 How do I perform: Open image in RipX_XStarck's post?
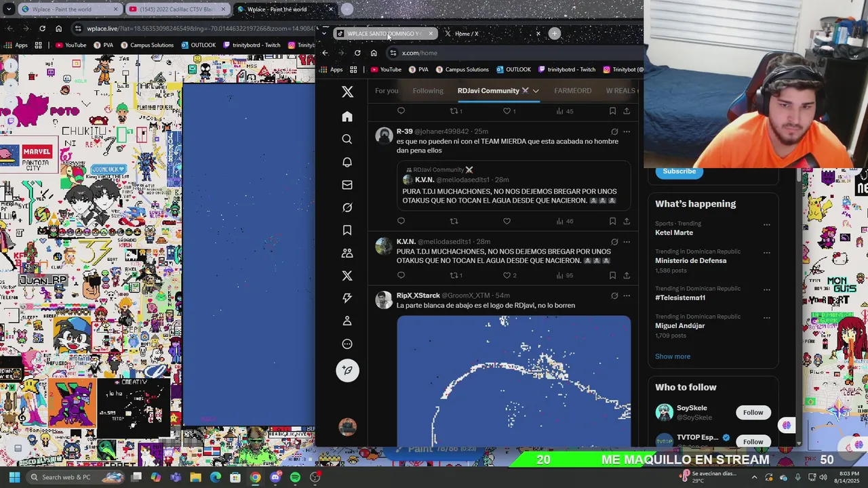[513, 381]
